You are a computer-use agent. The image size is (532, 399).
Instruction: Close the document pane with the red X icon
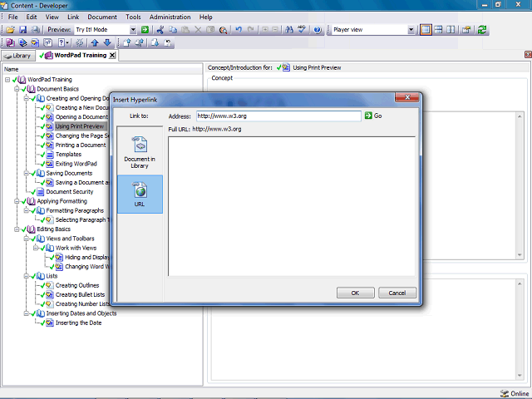(528, 54)
